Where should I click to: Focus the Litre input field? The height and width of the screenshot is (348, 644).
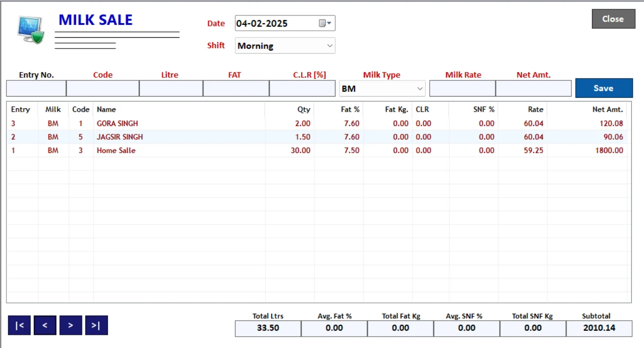[x=171, y=89]
